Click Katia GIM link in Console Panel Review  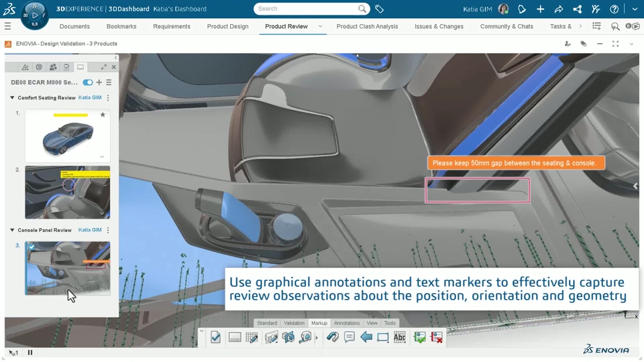(90, 230)
